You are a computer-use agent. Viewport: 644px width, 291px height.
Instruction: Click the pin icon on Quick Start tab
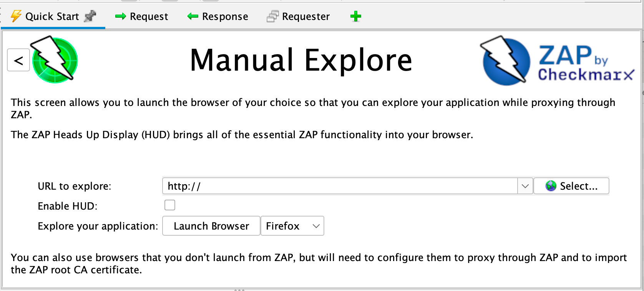click(x=90, y=16)
